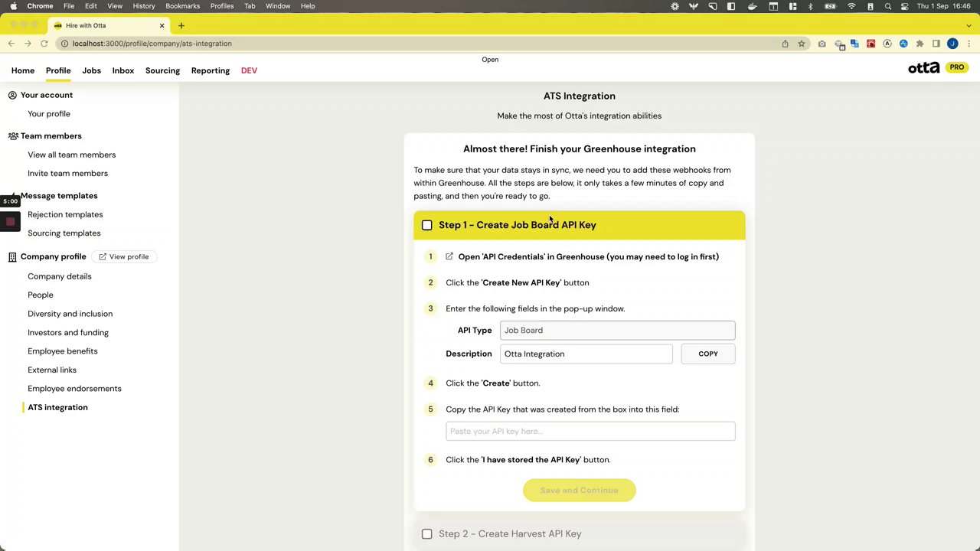The height and width of the screenshot is (551, 980).
Task: Open the Chrome extensions puzzle icon
Action: [x=920, y=44]
